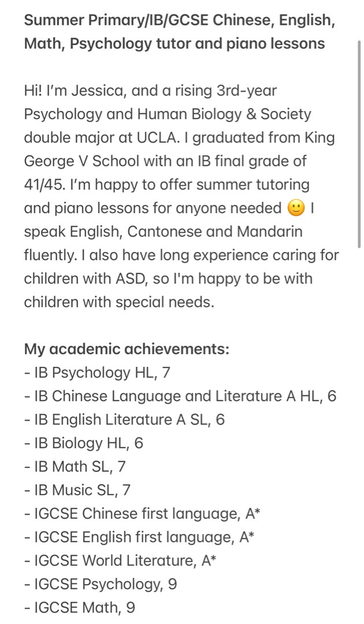364x624 pixels.
Task: Click the 'IB English Literature A SL, 6' line
Action: [x=125, y=420]
